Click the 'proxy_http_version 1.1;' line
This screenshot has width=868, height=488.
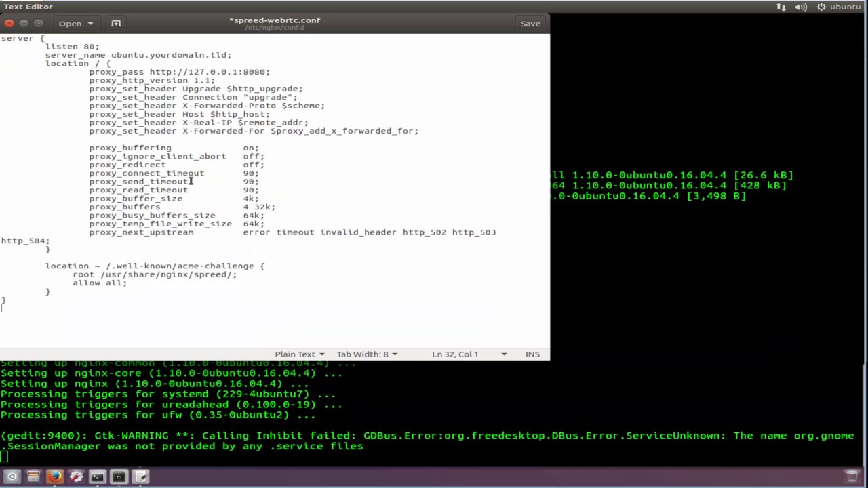(152, 80)
